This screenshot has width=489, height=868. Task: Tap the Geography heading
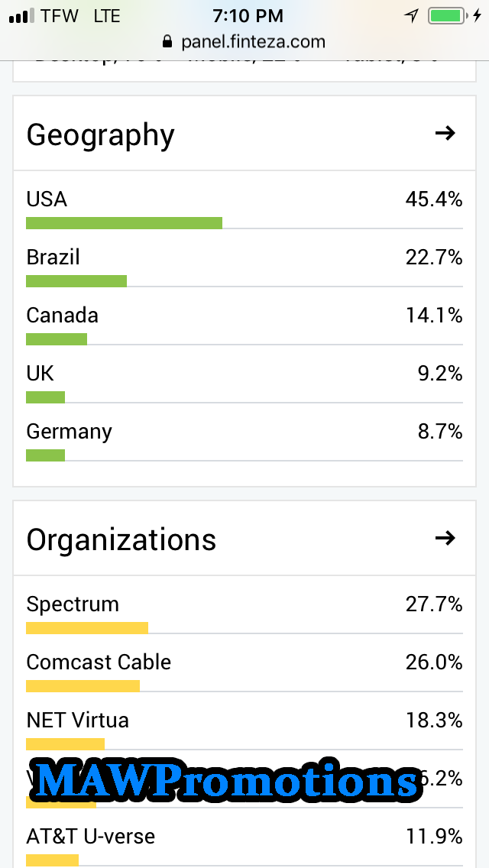100,135
